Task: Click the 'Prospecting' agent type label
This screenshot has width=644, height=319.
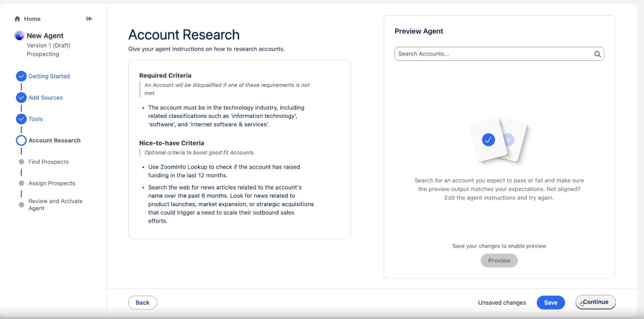Action: (x=43, y=54)
